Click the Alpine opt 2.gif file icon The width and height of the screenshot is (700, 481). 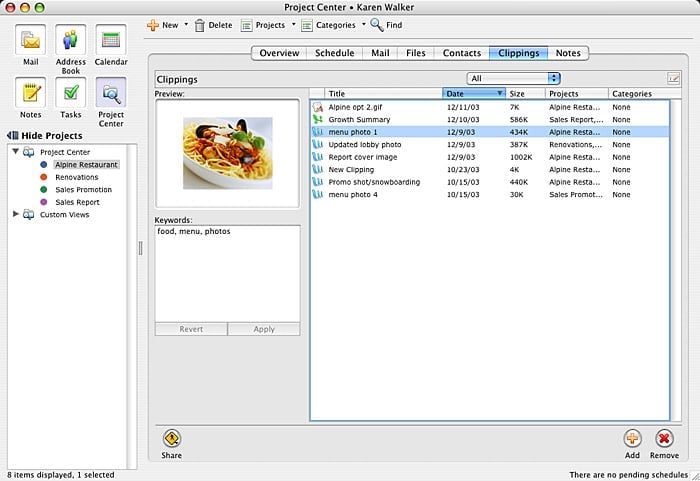(x=317, y=107)
